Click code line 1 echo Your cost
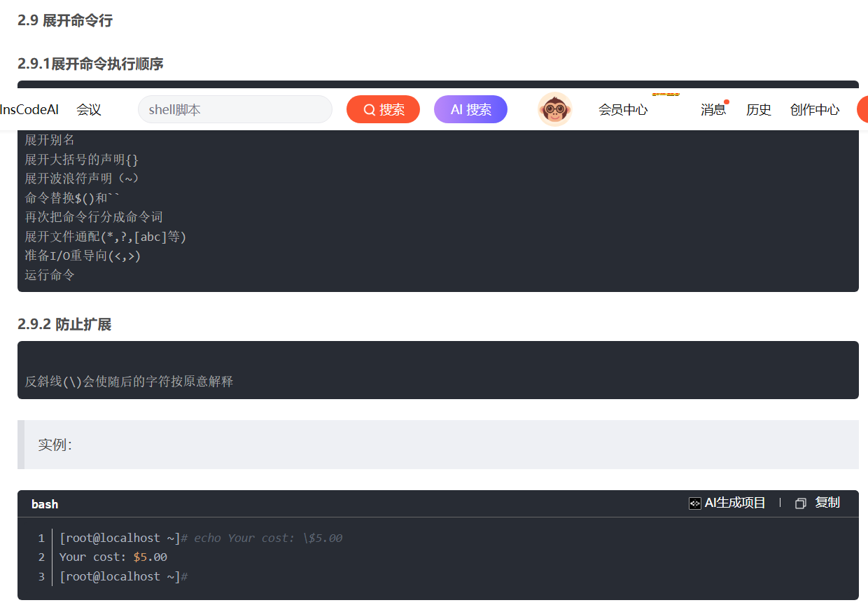The height and width of the screenshot is (612, 868). pos(201,538)
